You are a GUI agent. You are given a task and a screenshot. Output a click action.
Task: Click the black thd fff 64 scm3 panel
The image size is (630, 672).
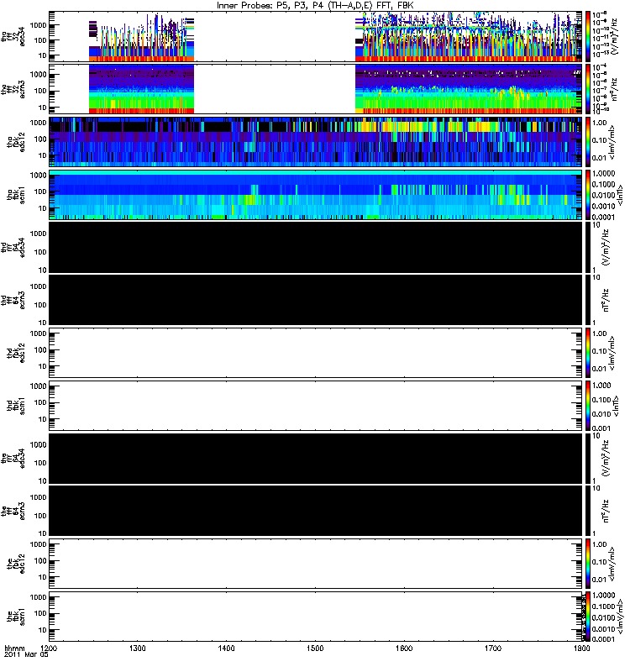click(316, 300)
